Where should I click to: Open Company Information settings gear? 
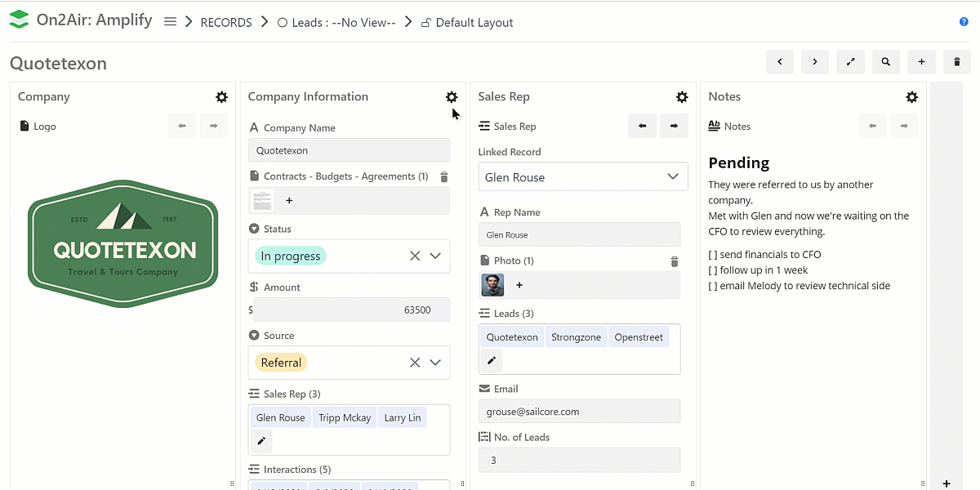[x=452, y=97]
